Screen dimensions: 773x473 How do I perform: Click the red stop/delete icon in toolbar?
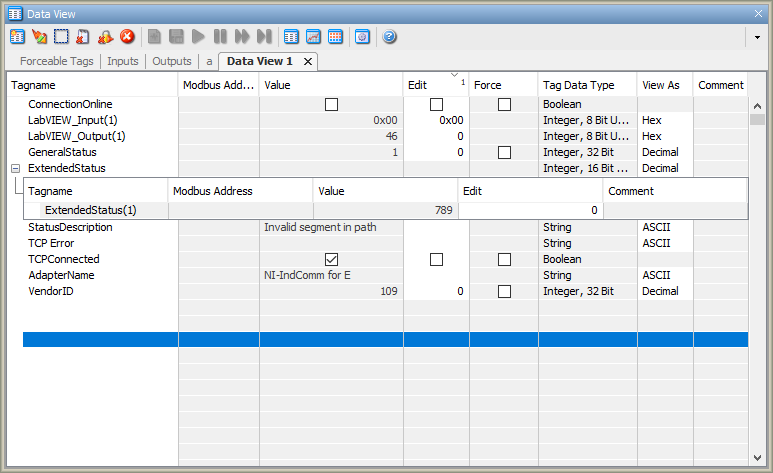(x=127, y=37)
